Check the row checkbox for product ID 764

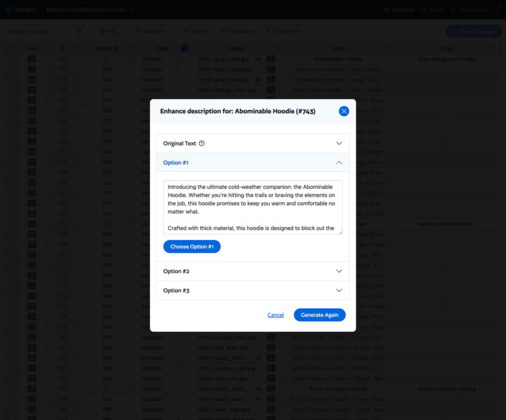(11, 224)
